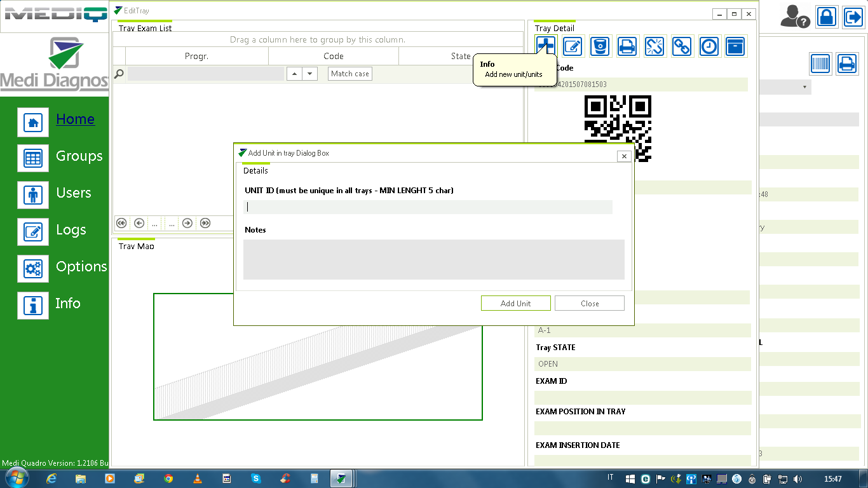Click the Logs pencil icon
This screenshot has width=868, height=488.
(x=33, y=232)
